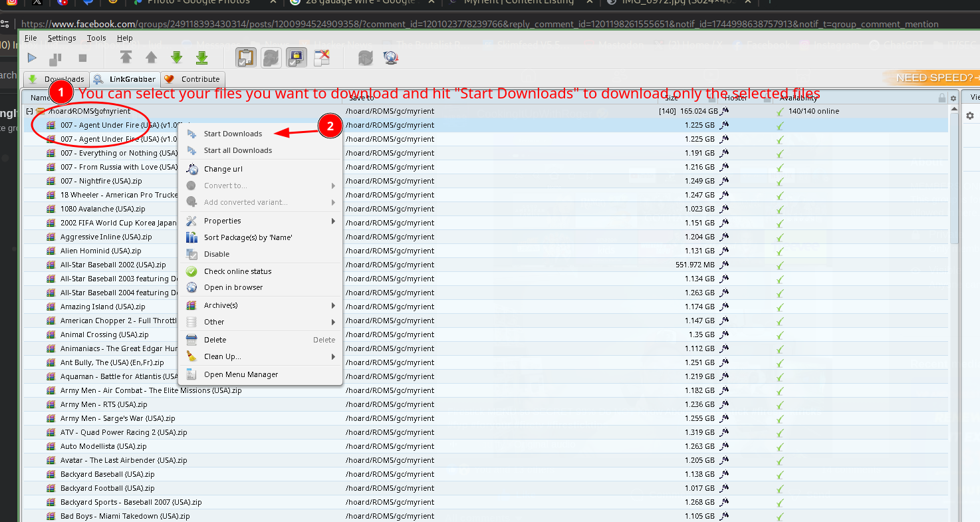The image size is (980, 522).
Task: Expand the Other submenu
Action: coord(261,322)
